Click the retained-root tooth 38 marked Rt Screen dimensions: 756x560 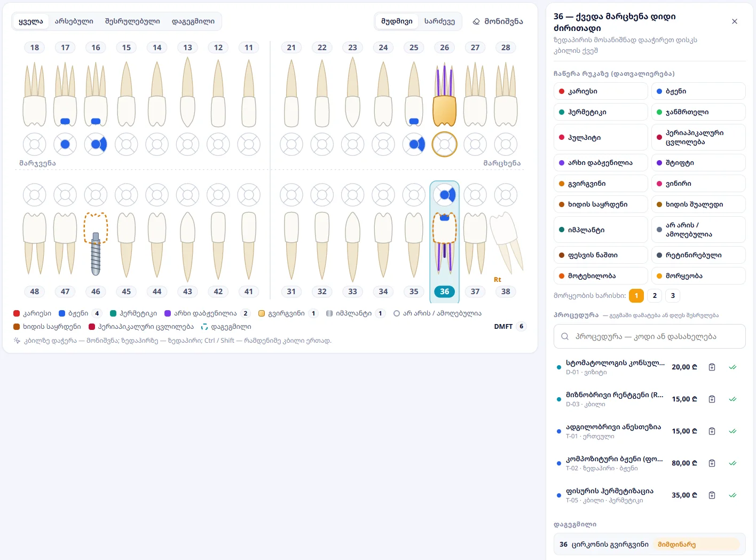[506, 243]
